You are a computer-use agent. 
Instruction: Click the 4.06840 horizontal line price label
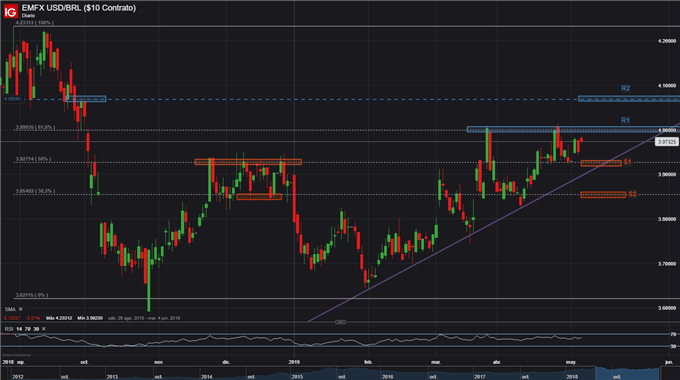[12, 99]
